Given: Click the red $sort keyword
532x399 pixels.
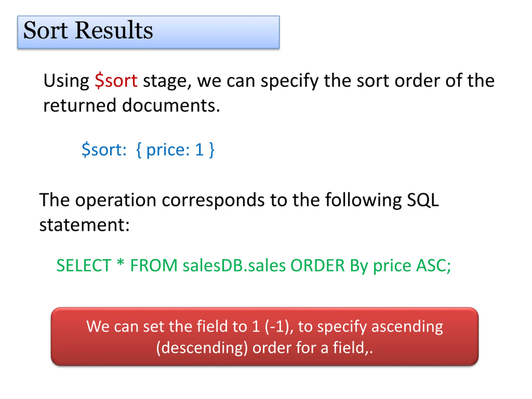Looking at the screenshot, I should click(x=116, y=81).
